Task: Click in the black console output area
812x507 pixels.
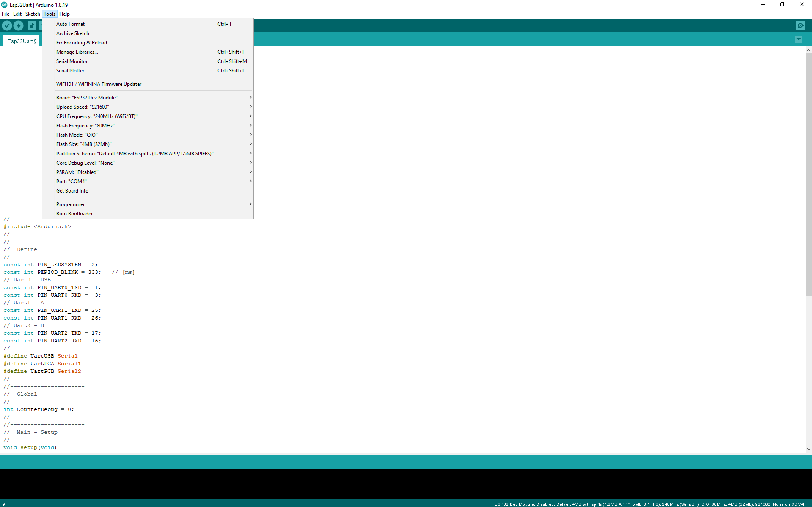Action: click(406, 484)
